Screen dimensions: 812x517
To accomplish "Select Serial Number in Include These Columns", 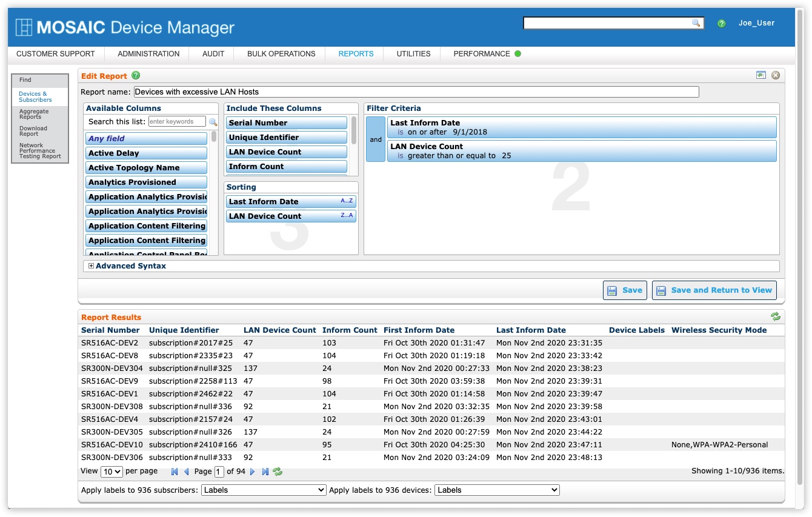I will [287, 123].
